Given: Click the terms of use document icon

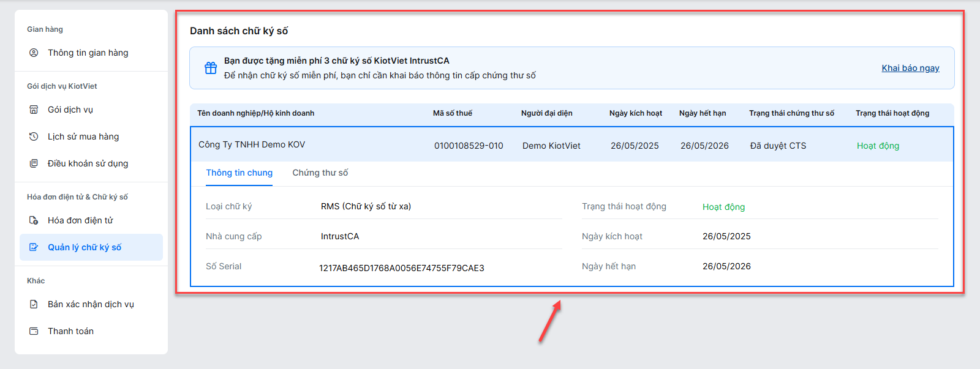Looking at the screenshot, I should coord(34,163).
